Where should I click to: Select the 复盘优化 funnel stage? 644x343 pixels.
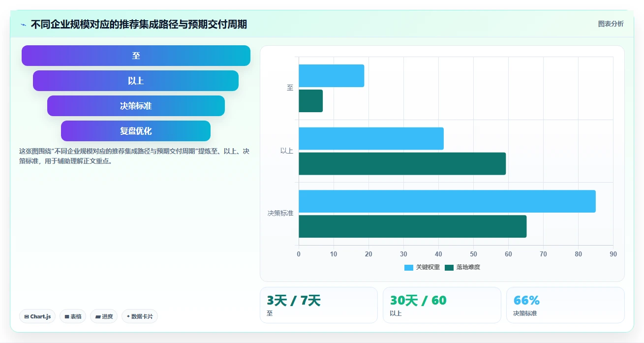pyautogui.click(x=136, y=131)
